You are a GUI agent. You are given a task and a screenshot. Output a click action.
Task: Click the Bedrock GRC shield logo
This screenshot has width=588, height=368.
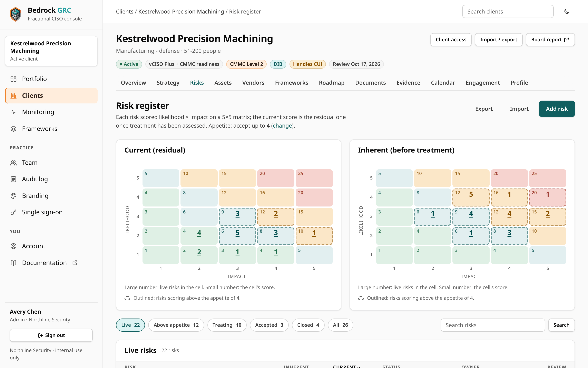(16, 14)
